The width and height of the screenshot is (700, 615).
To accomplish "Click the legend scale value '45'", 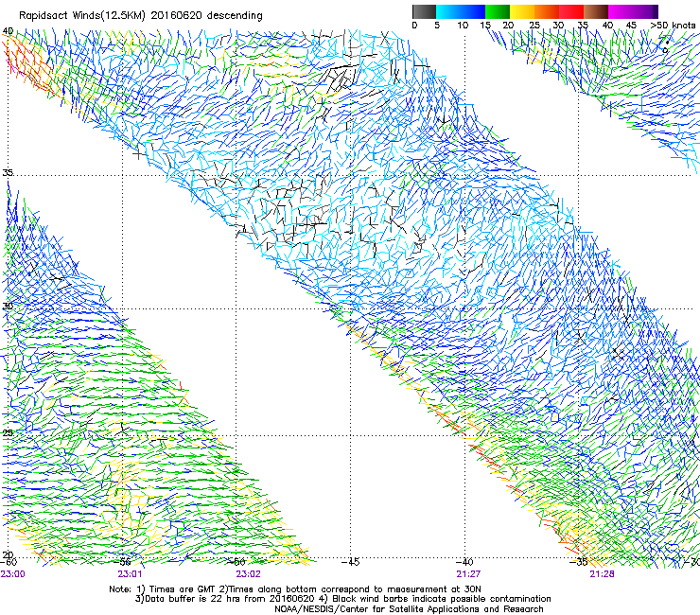I will [631, 26].
